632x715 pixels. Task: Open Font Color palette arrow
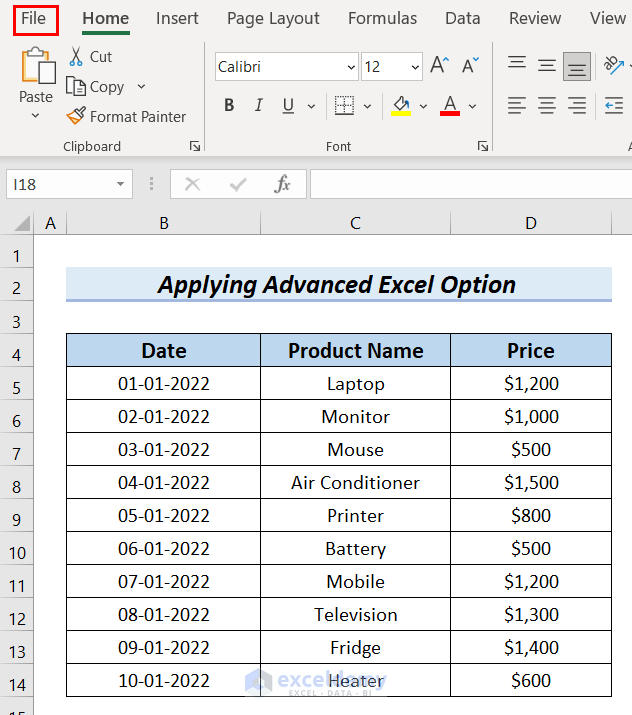click(473, 107)
